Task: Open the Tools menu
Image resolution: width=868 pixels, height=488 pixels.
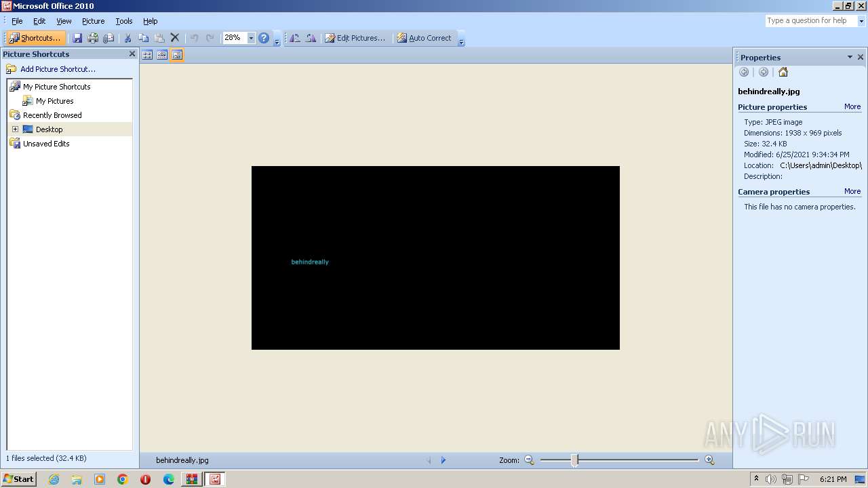Action: click(123, 21)
